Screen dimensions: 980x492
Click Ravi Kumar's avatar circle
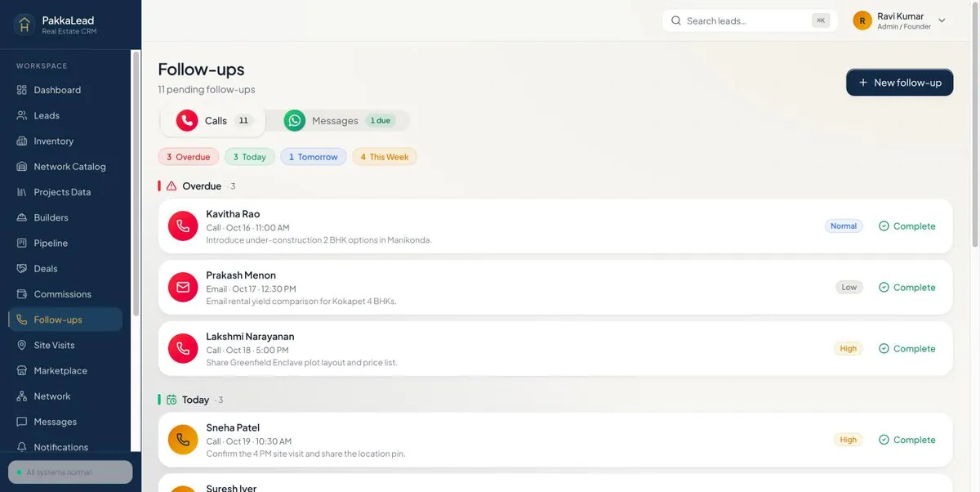point(862,20)
